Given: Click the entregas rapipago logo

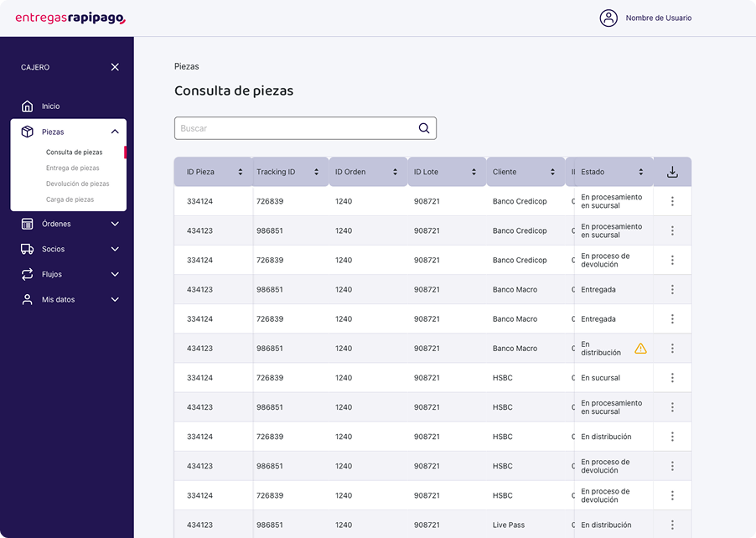Looking at the screenshot, I should [70, 18].
